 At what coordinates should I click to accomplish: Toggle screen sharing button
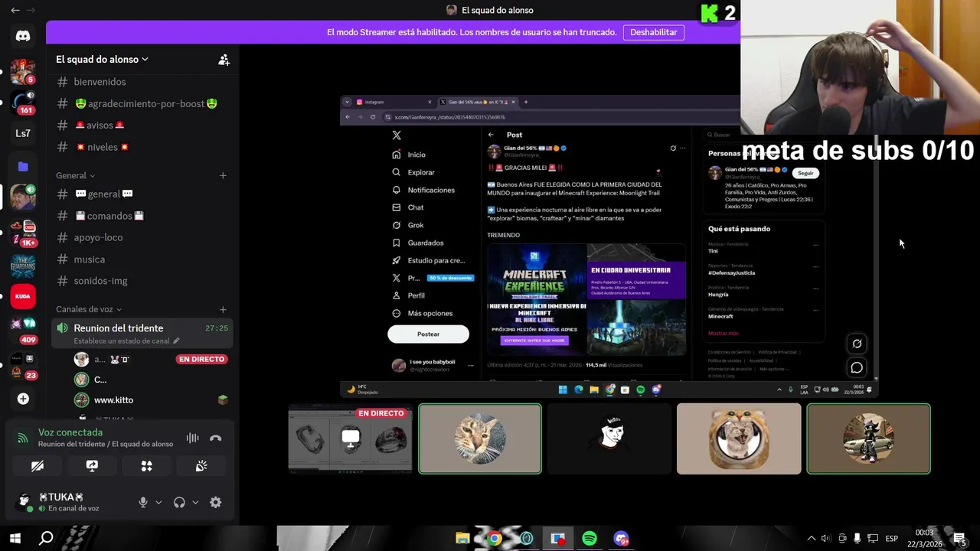point(92,465)
